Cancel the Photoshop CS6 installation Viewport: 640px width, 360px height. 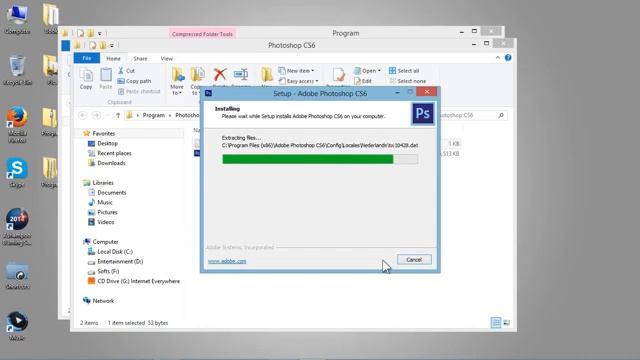coord(414,260)
